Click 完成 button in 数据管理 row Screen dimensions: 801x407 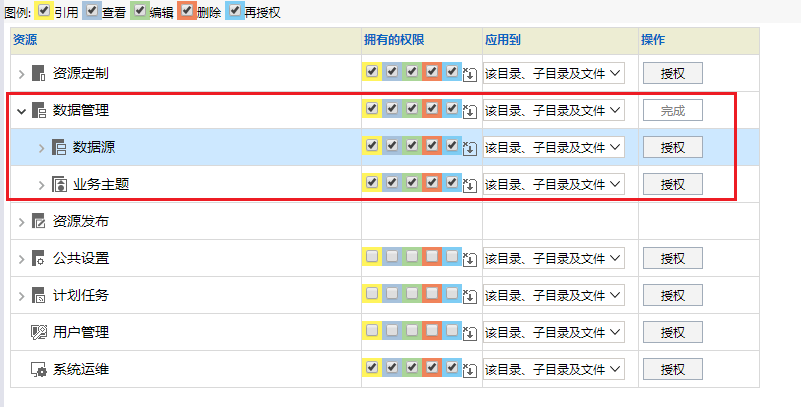pyautogui.click(x=672, y=110)
